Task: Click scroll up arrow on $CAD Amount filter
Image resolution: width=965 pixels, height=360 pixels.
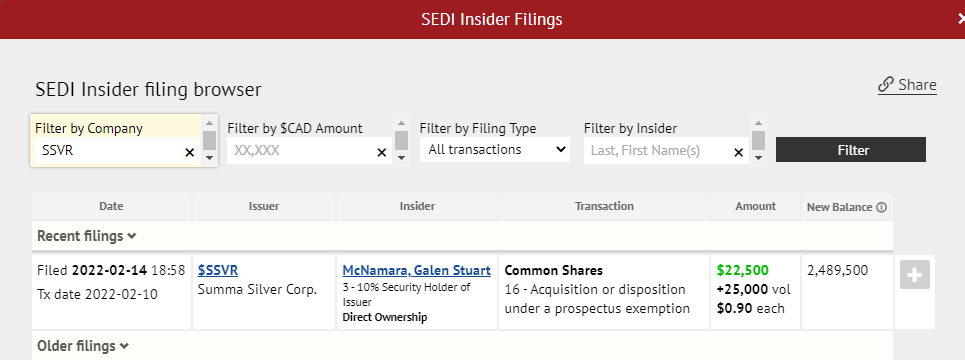Action: click(402, 122)
